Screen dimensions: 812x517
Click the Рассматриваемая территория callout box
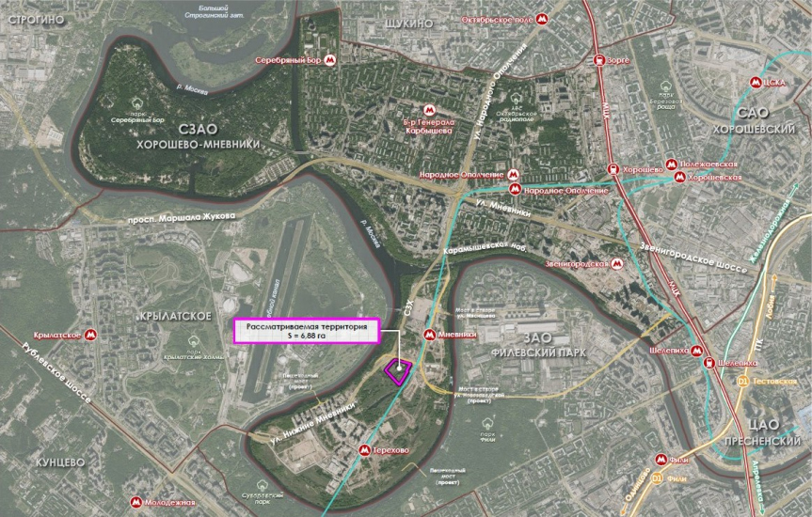click(x=307, y=331)
